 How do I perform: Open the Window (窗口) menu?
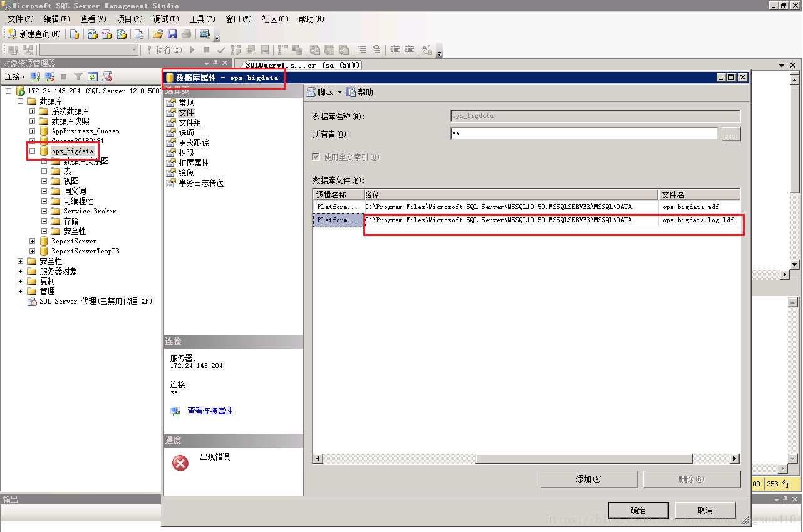(x=238, y=19)
